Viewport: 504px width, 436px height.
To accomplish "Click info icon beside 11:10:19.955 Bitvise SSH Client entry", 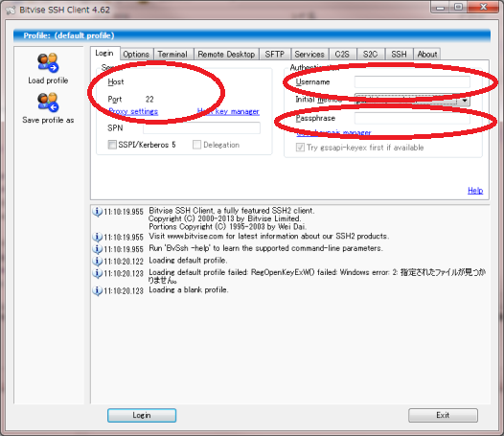I will [x=97, y=212].
